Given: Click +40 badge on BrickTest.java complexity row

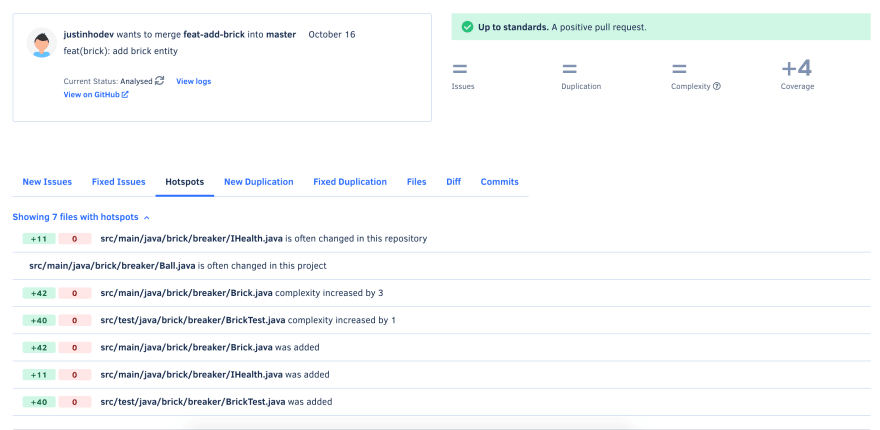Looking at the screenshot, I should pyautogui.click(x=39, y=320).
